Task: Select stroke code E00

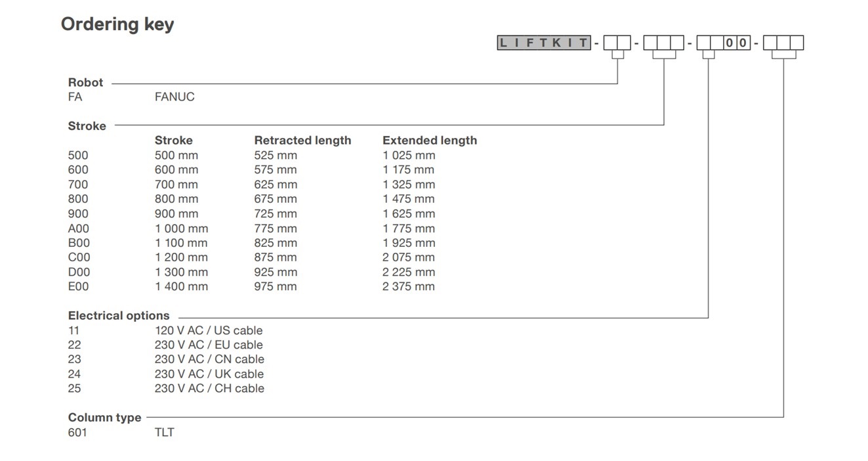Action: point(78,286)
